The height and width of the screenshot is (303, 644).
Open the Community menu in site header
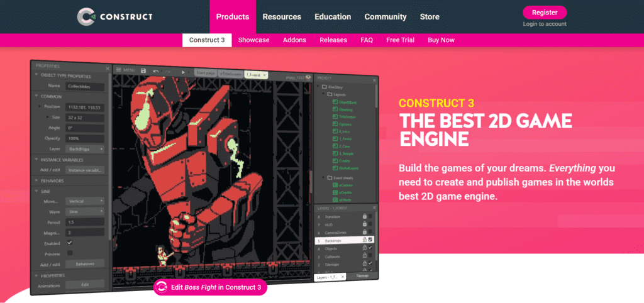(x=386, y=17)
